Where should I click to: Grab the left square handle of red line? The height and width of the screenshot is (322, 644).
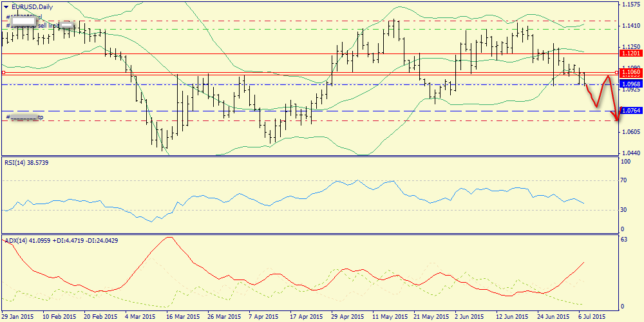coord(4,73)
